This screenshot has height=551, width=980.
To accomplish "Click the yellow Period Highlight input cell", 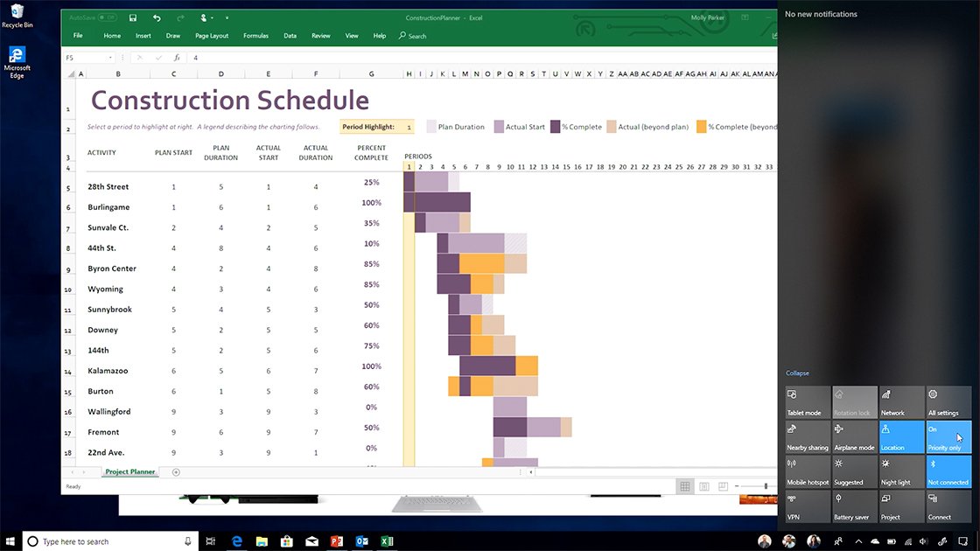I will pyautogui.click(x=409, y=126).
